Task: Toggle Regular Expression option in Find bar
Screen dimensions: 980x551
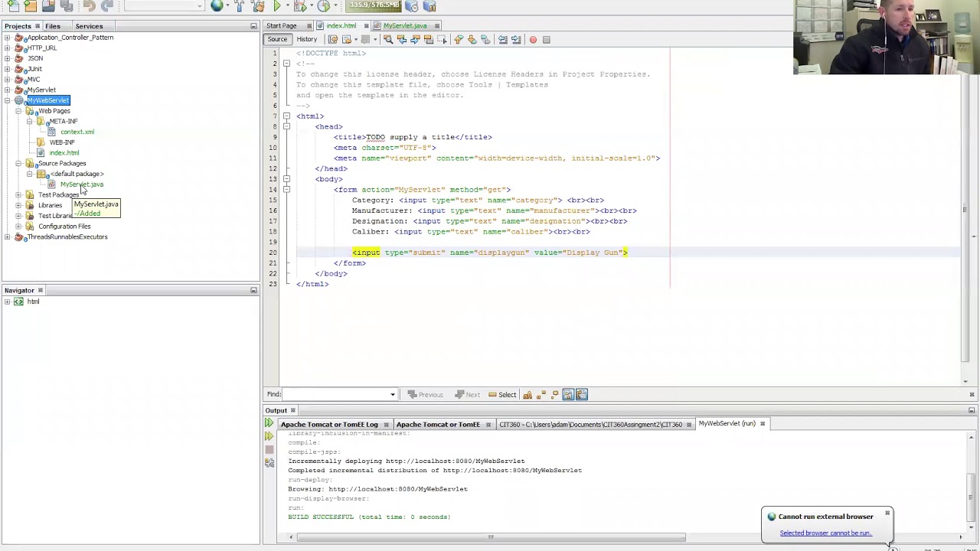Action: [555, 395]
